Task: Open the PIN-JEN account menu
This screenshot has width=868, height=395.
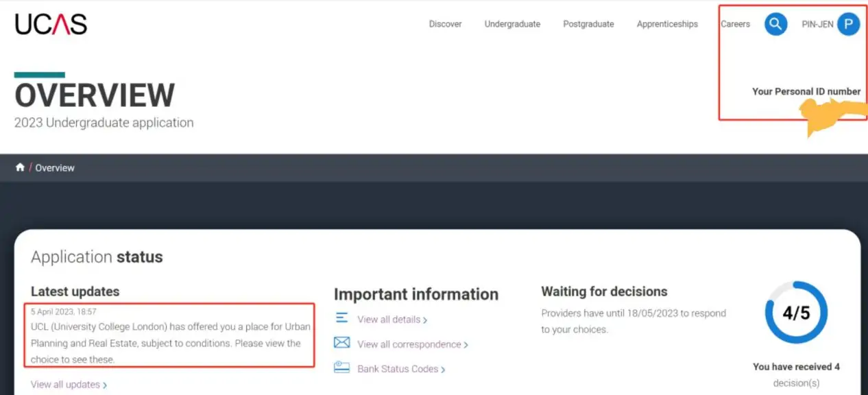Action: pos(818,24)
